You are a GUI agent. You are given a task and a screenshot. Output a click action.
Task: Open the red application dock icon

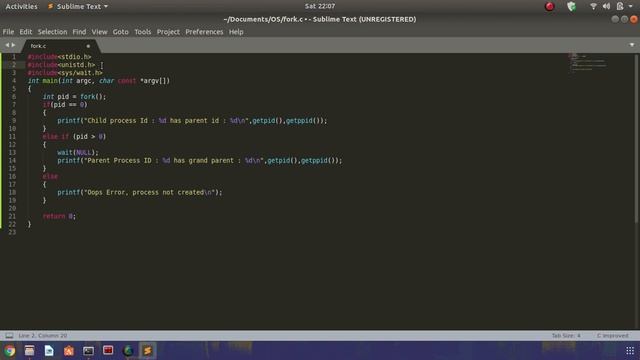(108, 350)
